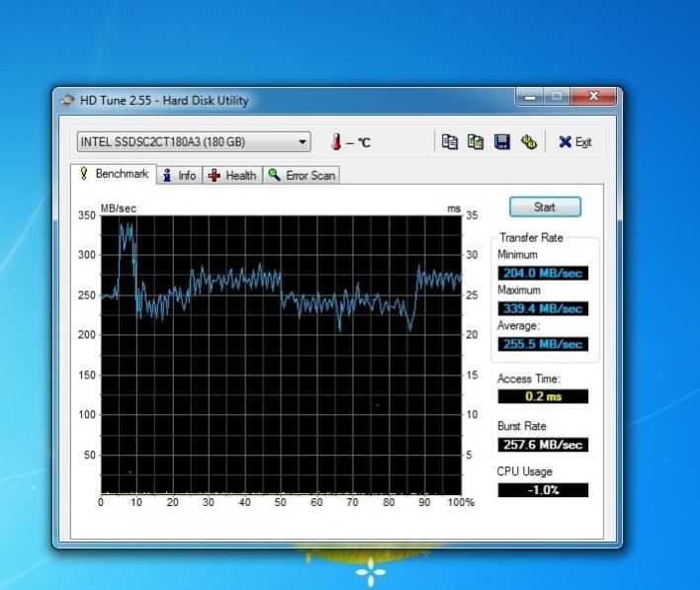Click the Access Time value 0.2 ms

[x=543, y=396]
